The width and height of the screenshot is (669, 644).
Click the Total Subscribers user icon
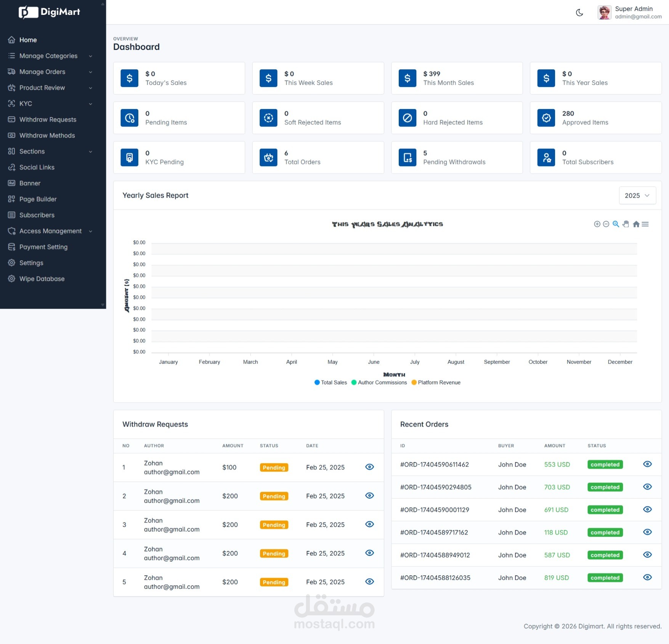[x=546, y=158]
